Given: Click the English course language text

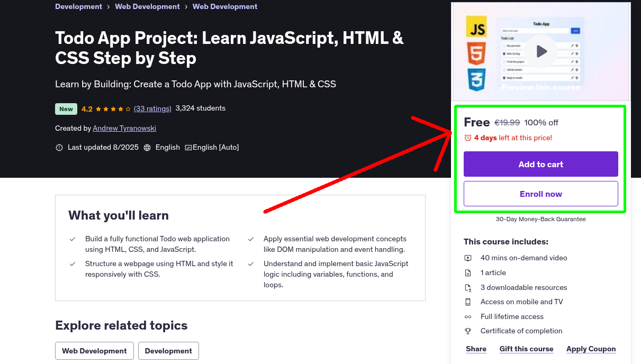Looking at the screenshot, I should coord(168,148).
